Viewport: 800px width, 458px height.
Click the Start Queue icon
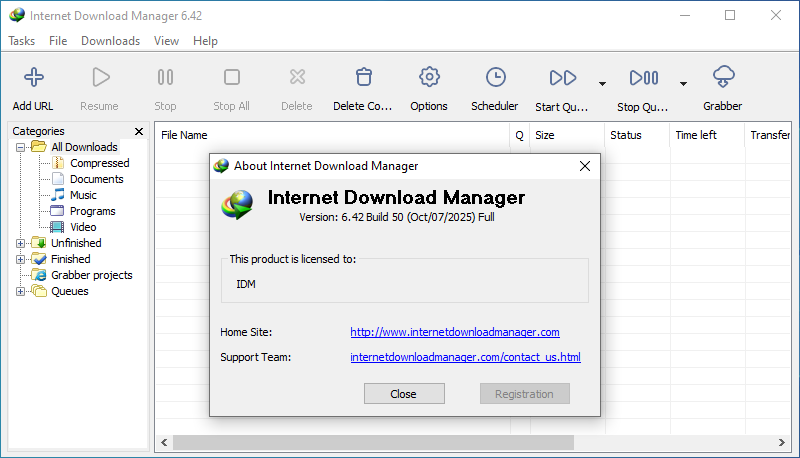pos(563,78)
